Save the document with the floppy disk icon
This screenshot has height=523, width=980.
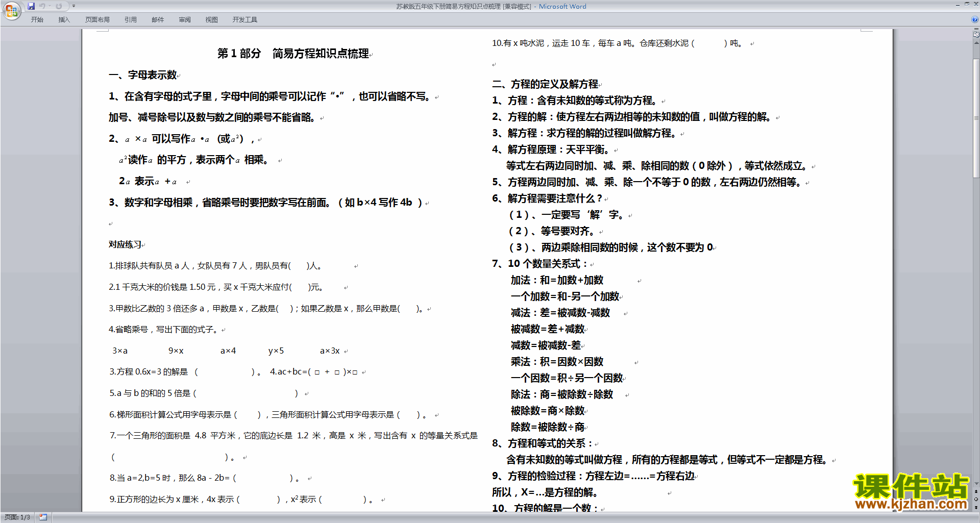pos(31,6)
